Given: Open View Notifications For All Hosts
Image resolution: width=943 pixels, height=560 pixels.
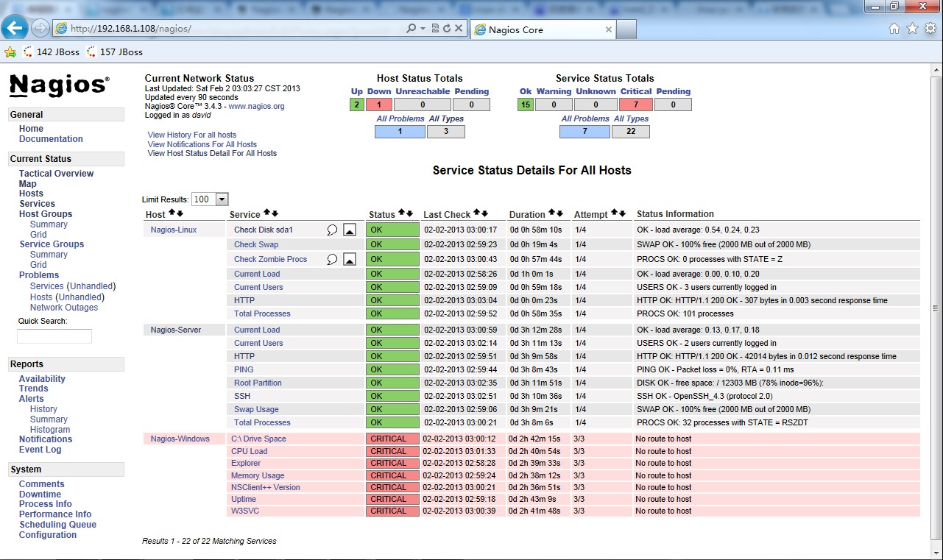Looking at the screenshot, I should (x=202, y=144).
